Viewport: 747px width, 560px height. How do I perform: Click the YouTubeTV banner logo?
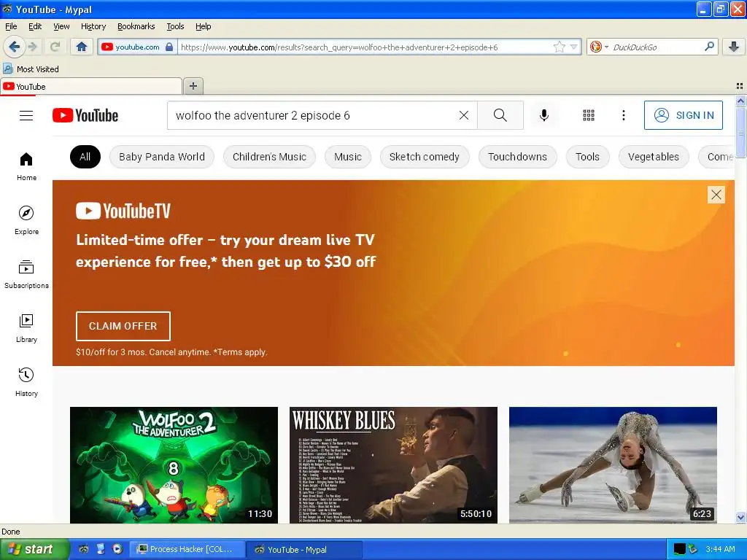[x=123, y=211]
